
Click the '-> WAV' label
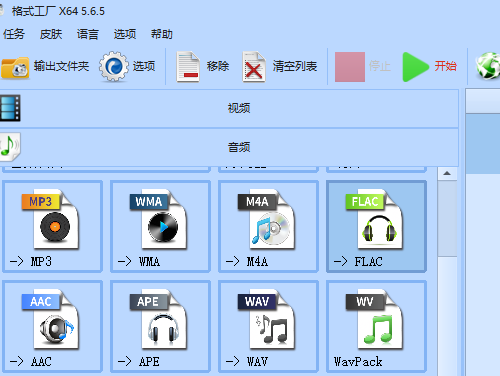click(x=247, y=361)
